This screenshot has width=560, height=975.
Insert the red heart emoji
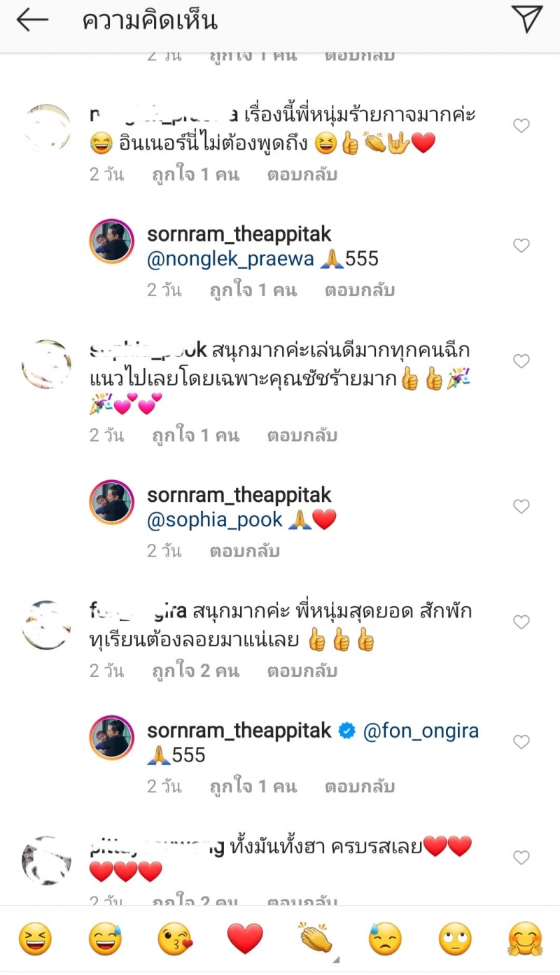click(245, 939)
